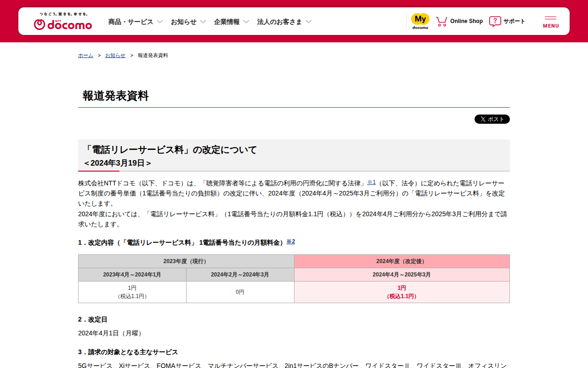Open the サポート link

click(514, 21)
